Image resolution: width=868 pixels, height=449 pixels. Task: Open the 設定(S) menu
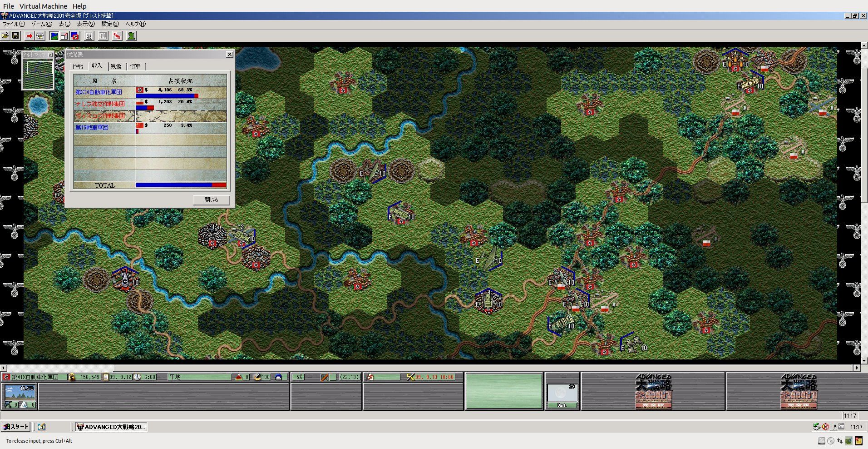pyautogui.click(x=110, y=24)
